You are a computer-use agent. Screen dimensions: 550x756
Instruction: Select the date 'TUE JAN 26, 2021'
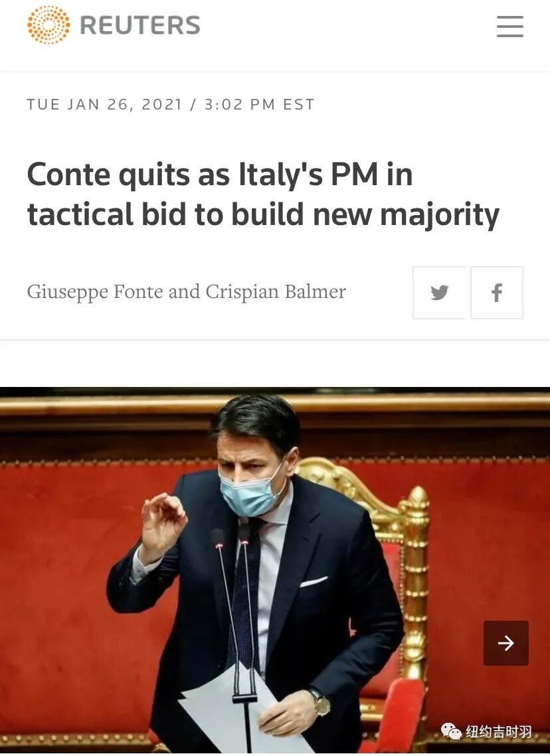tap(105, 104)
